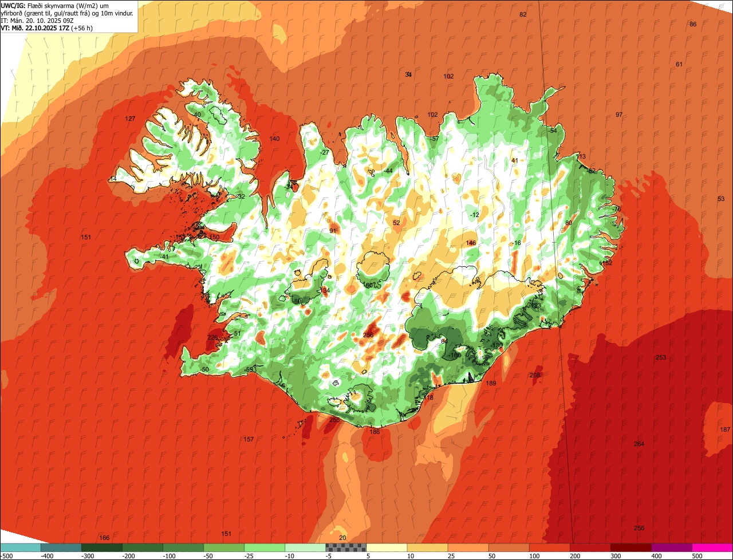
Task: Click the value -57 on the north coast
Action: click(434, 139)
